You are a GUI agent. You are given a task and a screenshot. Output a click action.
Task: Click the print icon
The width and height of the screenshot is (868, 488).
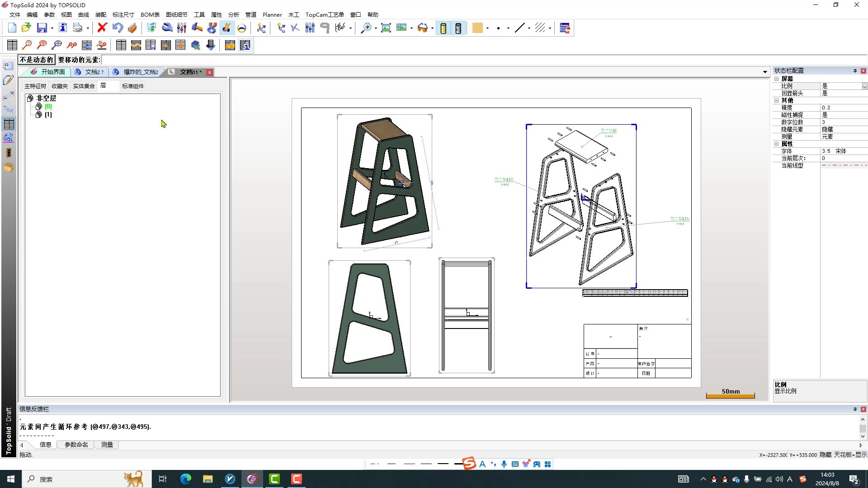[x=77, y=28]
